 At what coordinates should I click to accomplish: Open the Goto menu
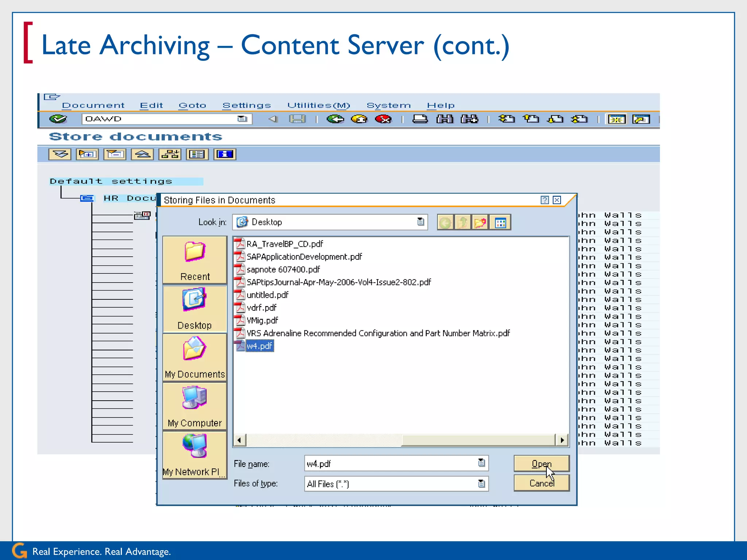click(192, 105)
